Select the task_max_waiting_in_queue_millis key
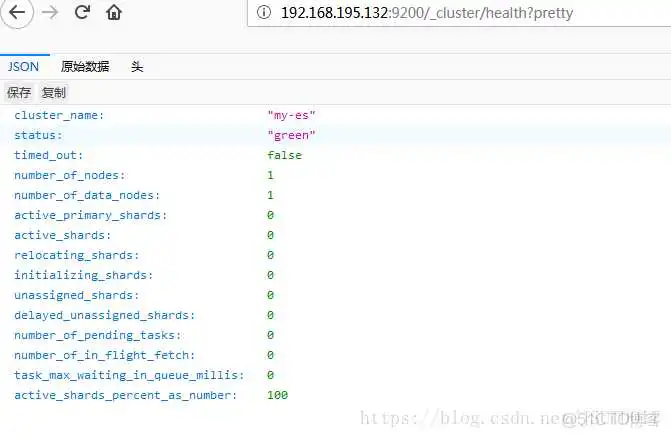Viewport: 671px width, 438px height. coord(129,375)
